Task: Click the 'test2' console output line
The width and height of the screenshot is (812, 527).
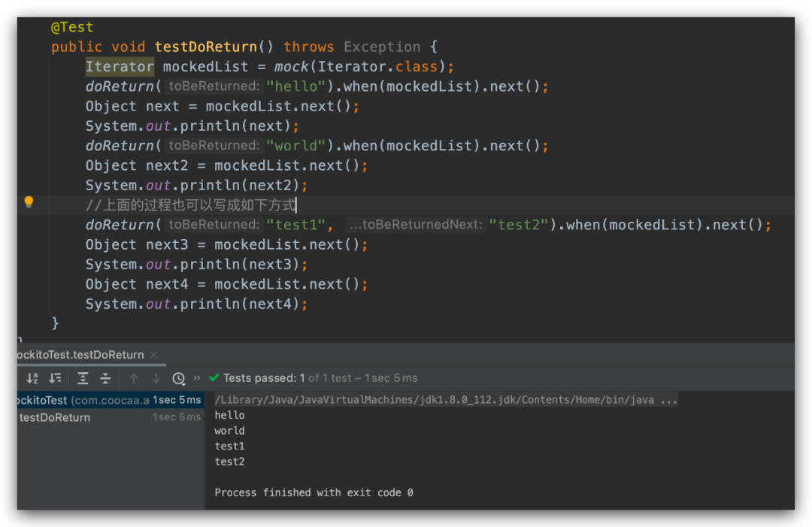Action: click(229, 462)
